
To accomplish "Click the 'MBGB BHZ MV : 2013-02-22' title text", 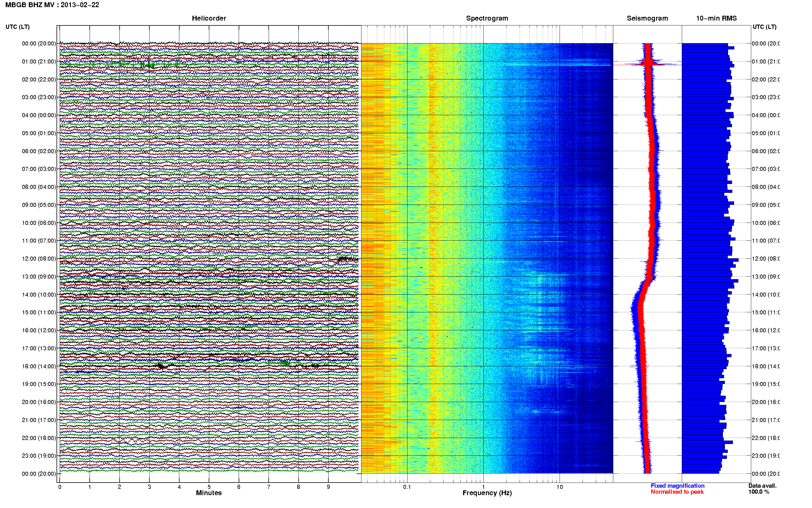I will point(52,5).
